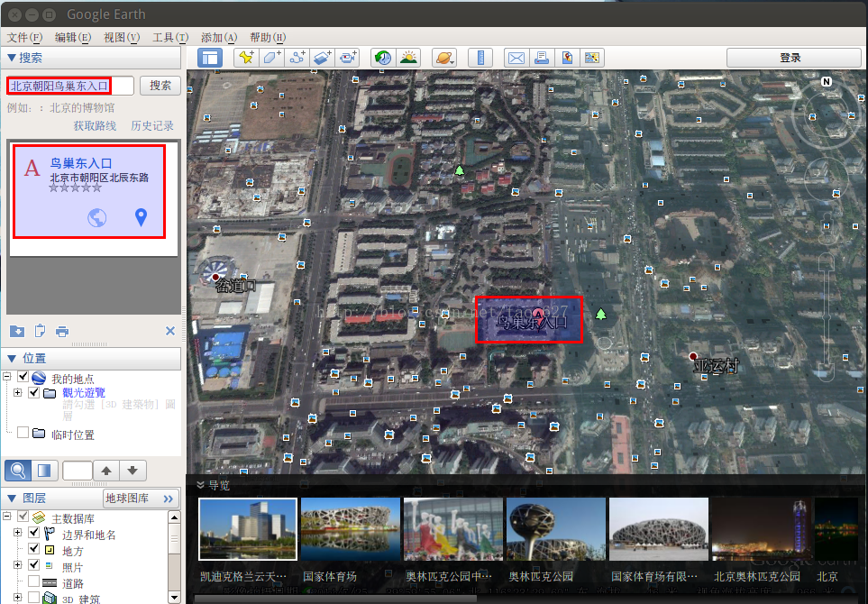Move the item down with arrow button
868x604 pixels.
point(132,471)
